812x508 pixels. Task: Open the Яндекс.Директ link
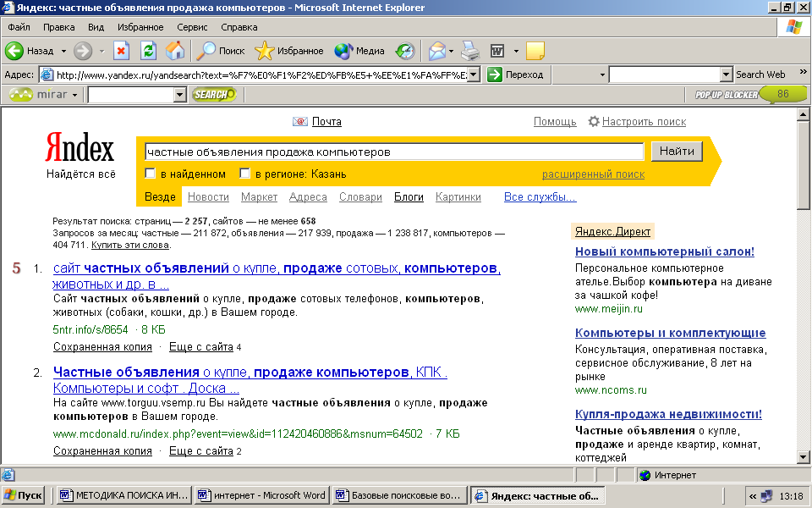[x=612, y=232]
